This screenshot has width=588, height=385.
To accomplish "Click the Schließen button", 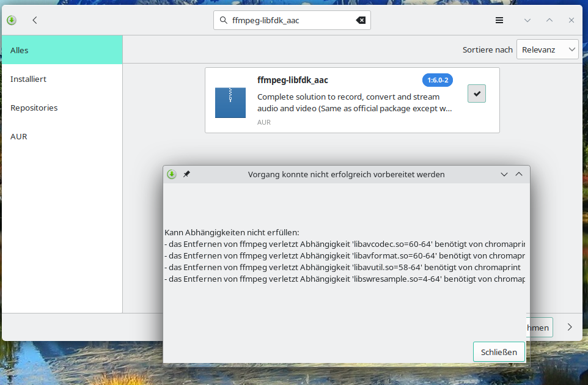I will pos(499,352).
